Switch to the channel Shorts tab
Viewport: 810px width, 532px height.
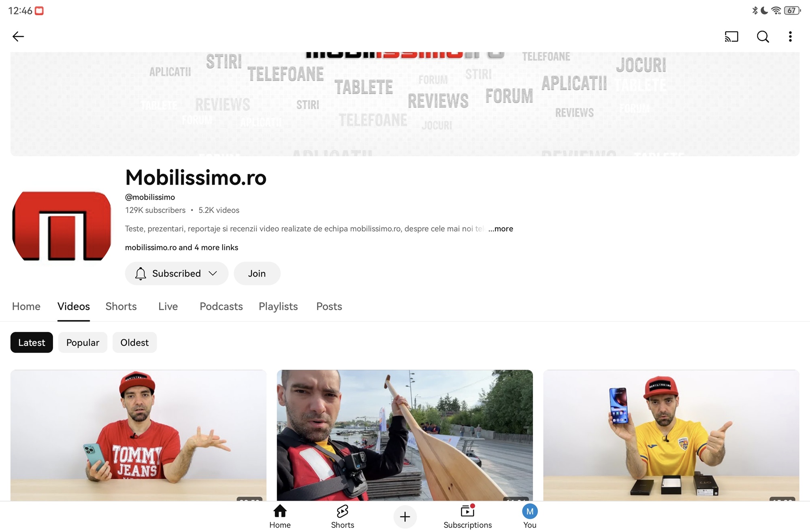[x=121, y=306]
